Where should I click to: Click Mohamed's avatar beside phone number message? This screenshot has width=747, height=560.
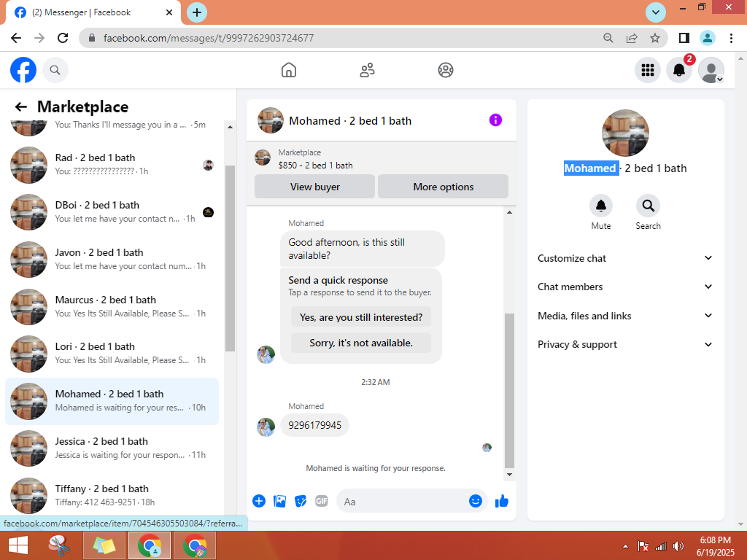pos(266,427)
